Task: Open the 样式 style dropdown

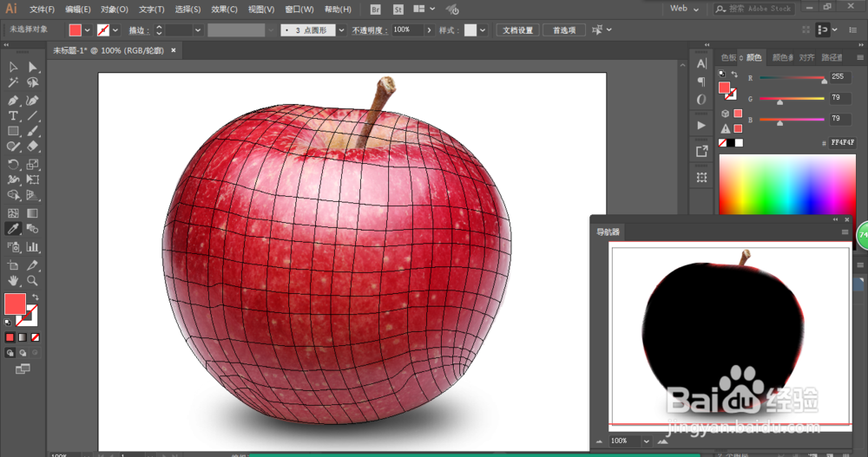Action: pyautogui.click(x=483, y=30)
